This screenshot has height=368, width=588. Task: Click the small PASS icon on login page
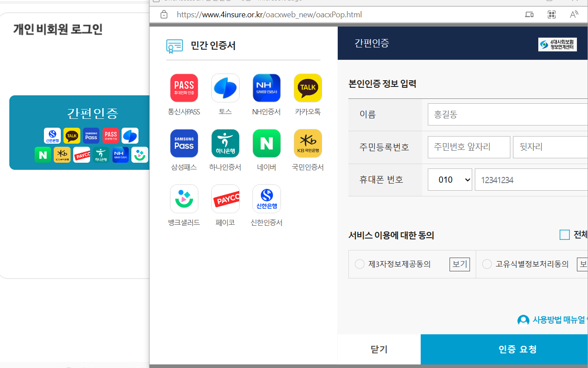coord(110,136)
